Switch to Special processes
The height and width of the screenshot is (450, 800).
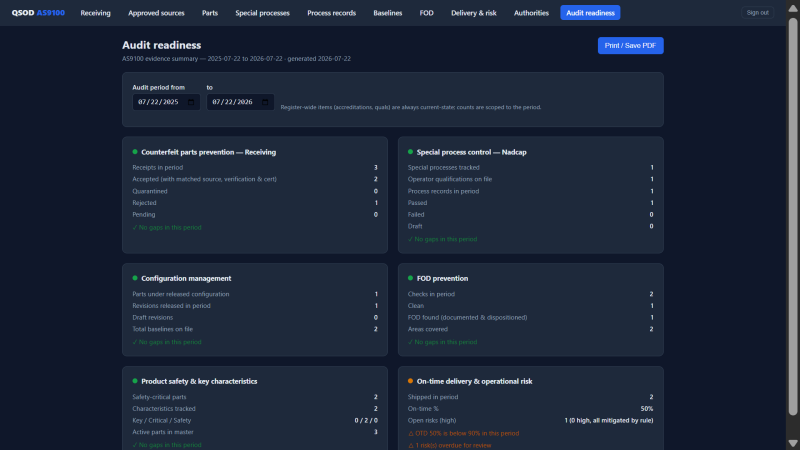pyautogui.click(x=262, y=13)
